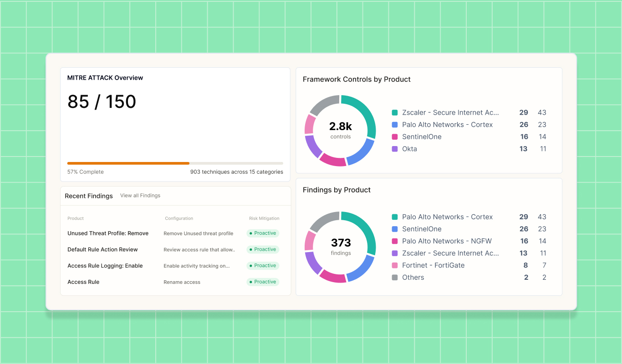
Task: Click the 57% Complete label
Action: [86, 172]
